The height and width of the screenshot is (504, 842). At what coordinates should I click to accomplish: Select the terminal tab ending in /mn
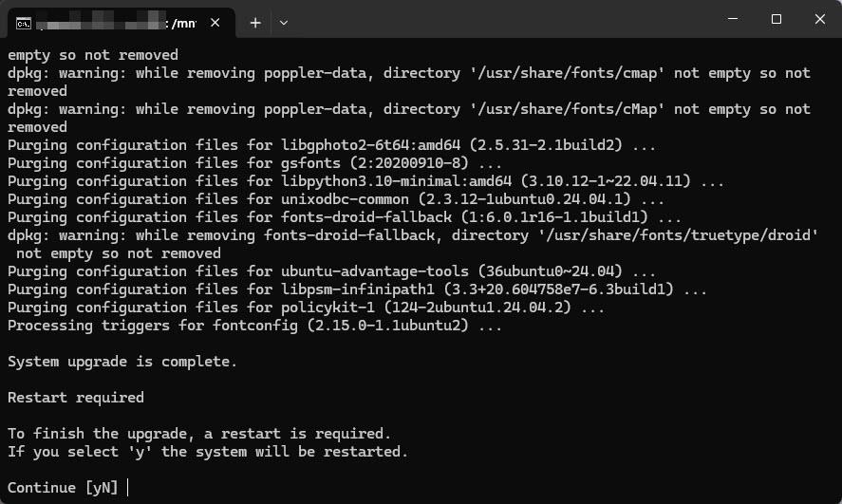point(114,22)
